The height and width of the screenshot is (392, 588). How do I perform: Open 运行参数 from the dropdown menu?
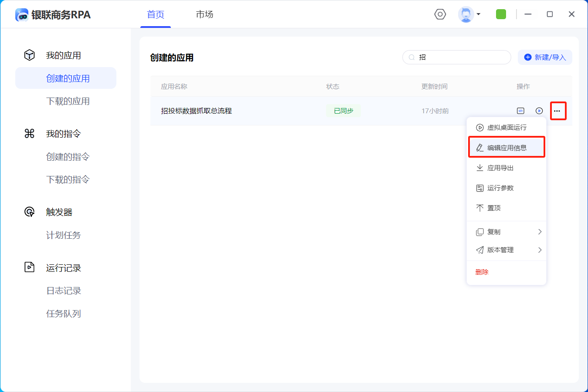coord(500,188)
